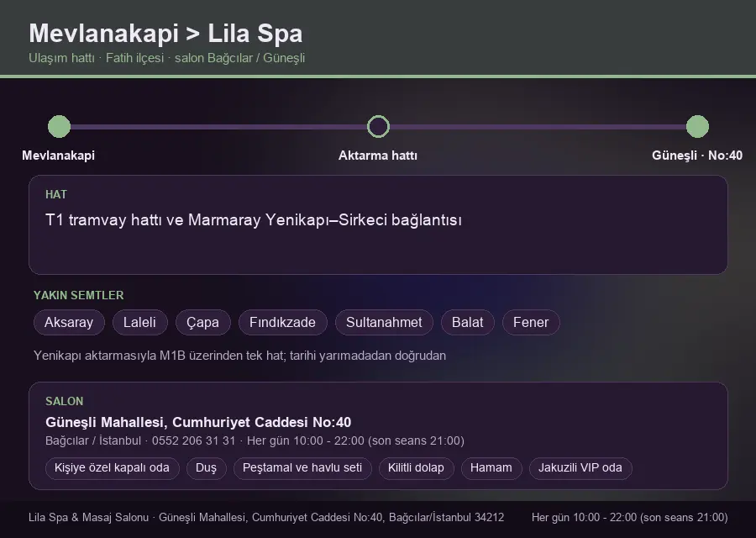Open the Aksaray district chip
Screen dimensions: 756x538
69,322
